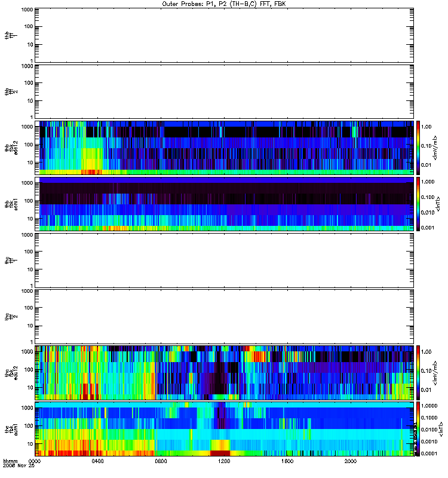Click inside the empty thb fff 1 panel
Viewport: 448px width, 478px height.
[224, 35]
